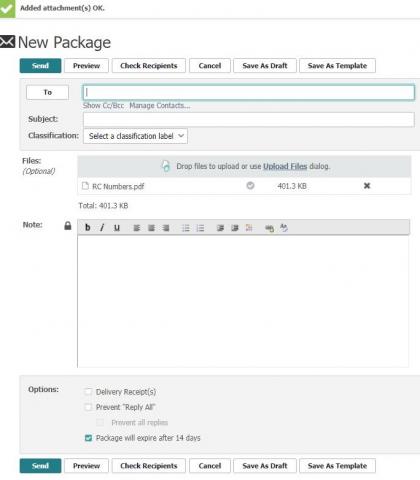Toggle underline in the note toolbar

point(117,228)
